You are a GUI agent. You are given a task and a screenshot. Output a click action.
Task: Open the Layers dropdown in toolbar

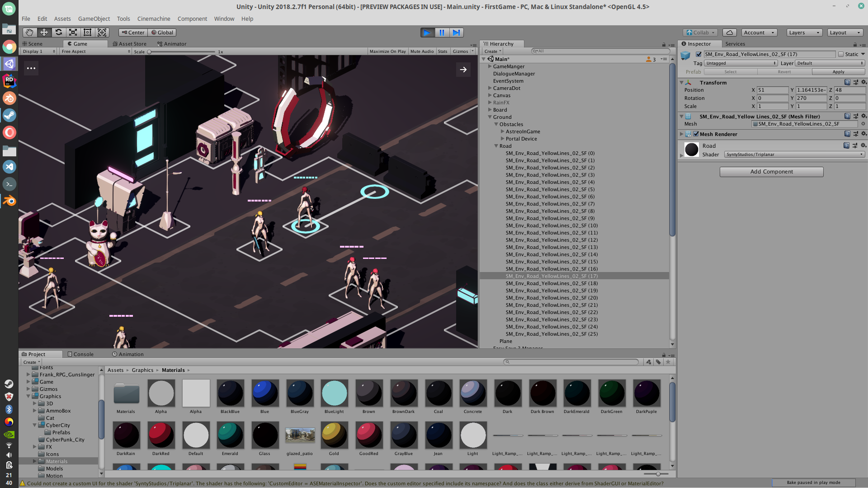point(804,33)
